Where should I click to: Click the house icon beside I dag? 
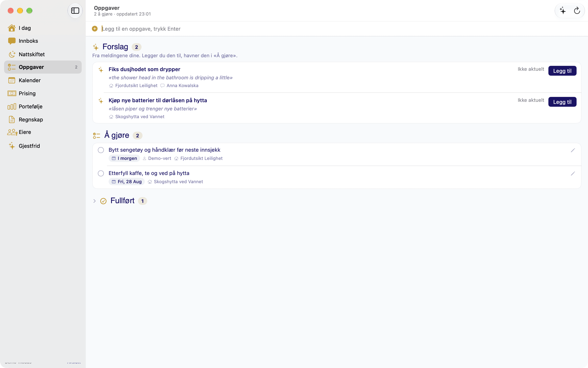(x=12, y=28)
